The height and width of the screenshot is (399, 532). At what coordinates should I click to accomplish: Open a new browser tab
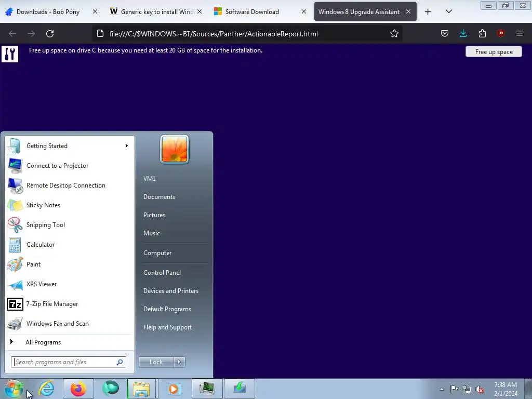click(428, 12)
